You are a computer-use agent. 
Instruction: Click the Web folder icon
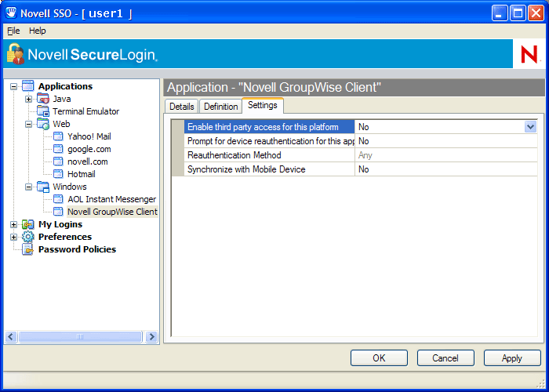43,124
